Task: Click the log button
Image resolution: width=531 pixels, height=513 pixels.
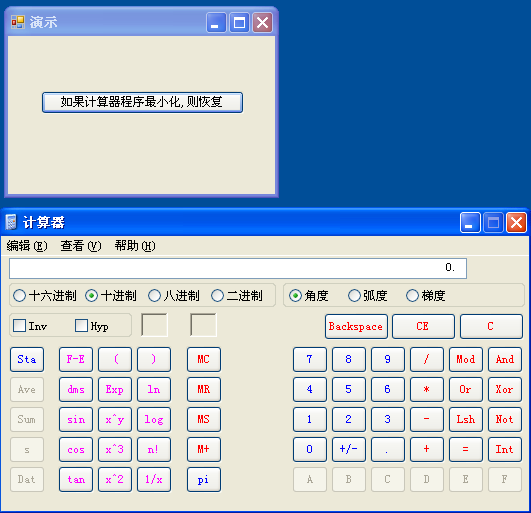Action: [x=154, y=420]
